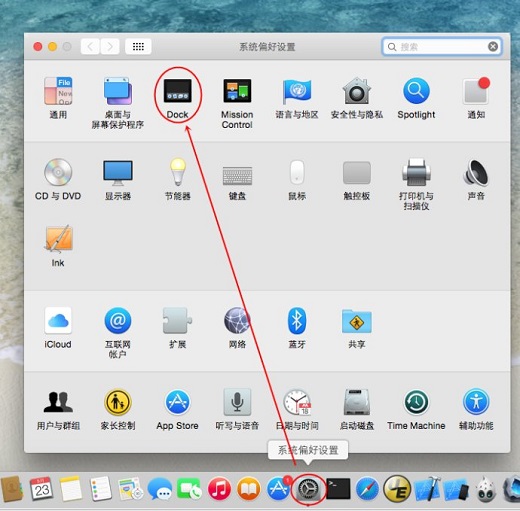This screenshot has height=511, width=520.
Task: Open Mission Control preferences
Action: click(237, 103)
